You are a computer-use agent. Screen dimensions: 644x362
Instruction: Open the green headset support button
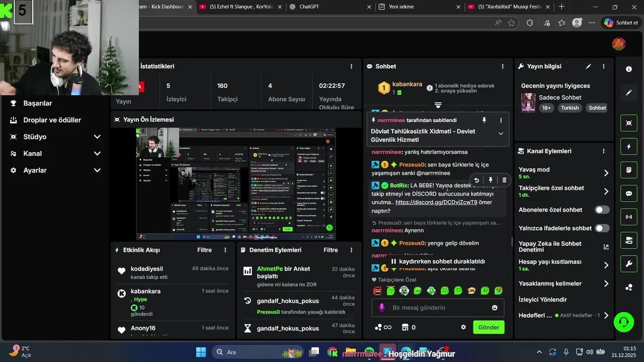click(624, 322)
